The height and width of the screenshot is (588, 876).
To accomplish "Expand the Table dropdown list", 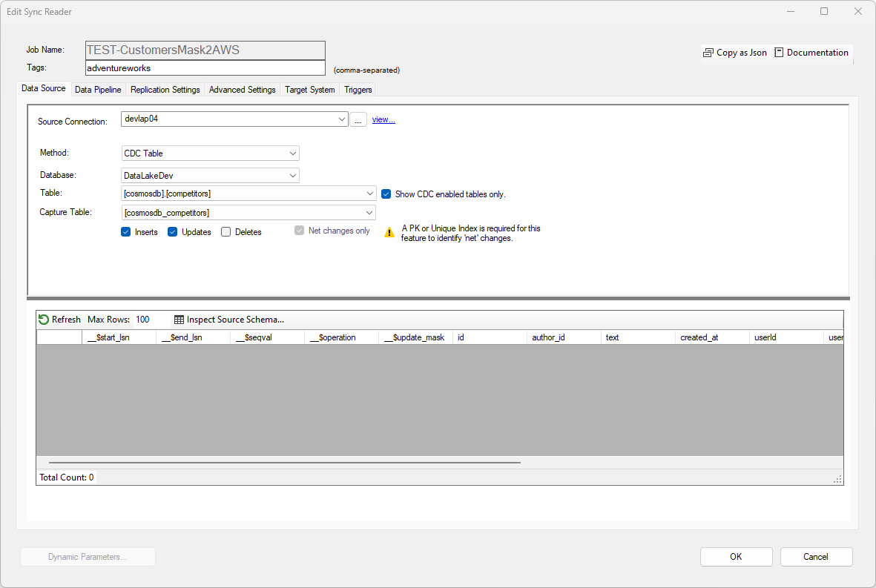I will [370, 194].
